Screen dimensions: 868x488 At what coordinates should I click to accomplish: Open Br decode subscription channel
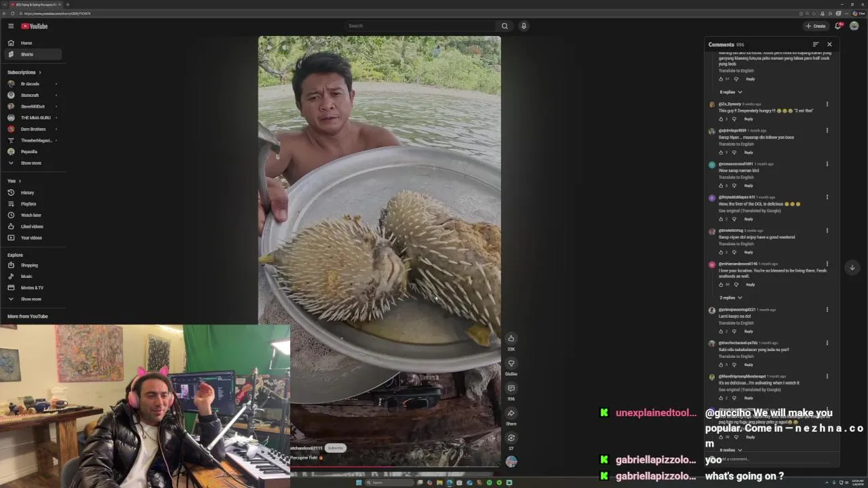[x=31, y=84]
